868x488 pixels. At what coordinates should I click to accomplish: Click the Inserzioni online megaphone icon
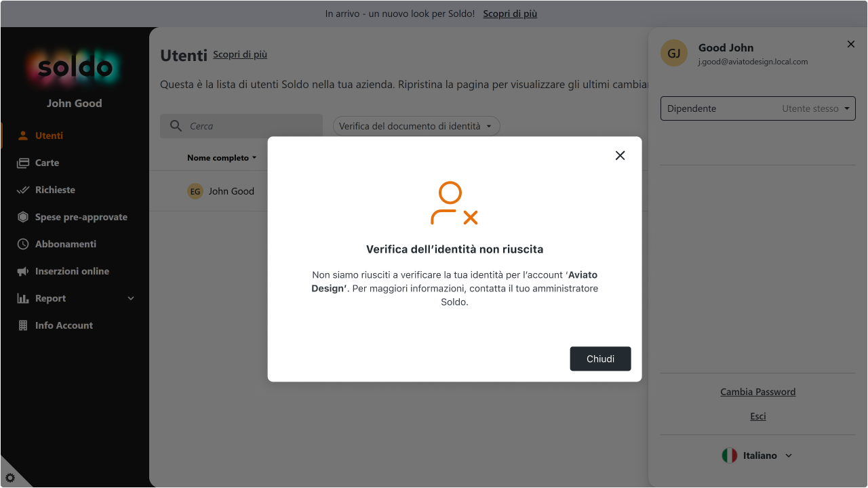[23, 271]
